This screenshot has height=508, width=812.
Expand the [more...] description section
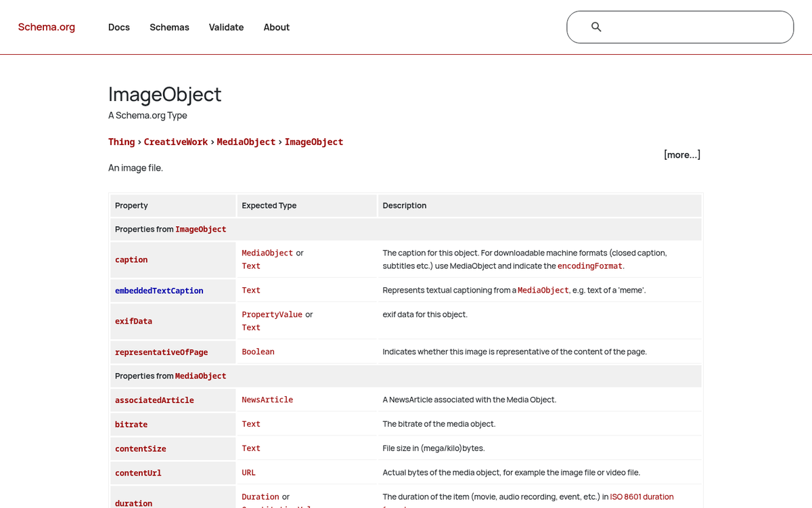pos(682,154)
